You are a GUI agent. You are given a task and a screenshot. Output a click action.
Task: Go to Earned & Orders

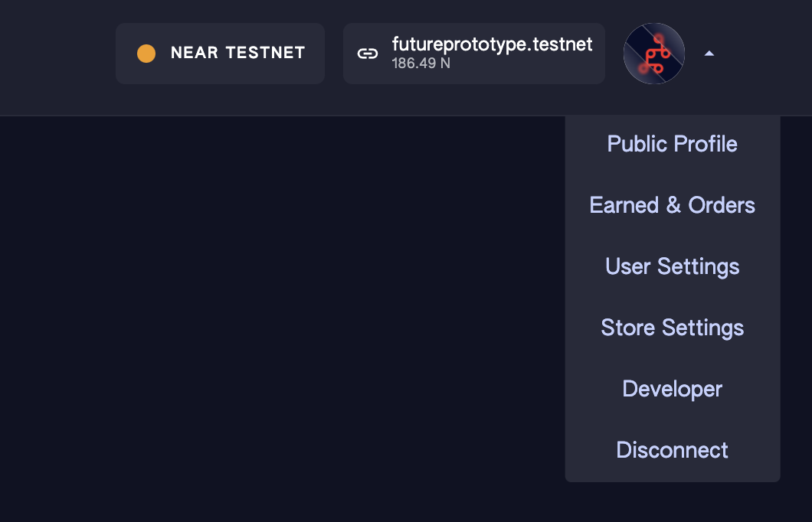pos(672,205)
